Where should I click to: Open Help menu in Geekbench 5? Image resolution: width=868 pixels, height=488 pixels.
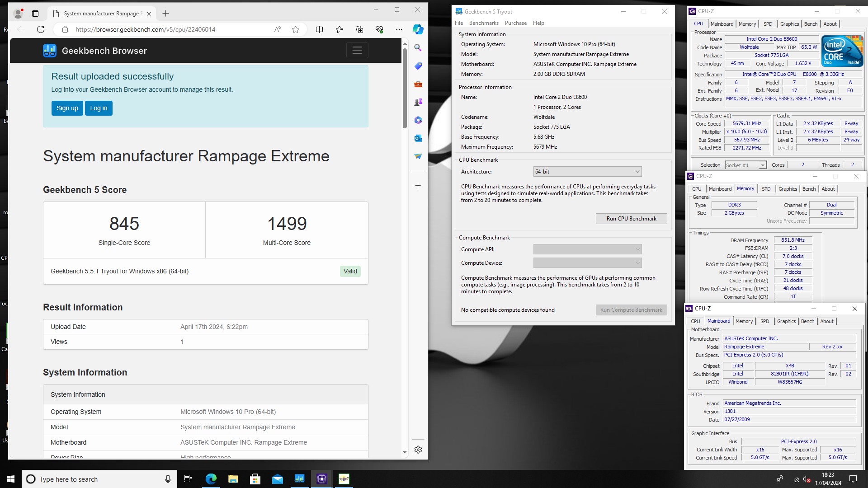pos(538,23)
